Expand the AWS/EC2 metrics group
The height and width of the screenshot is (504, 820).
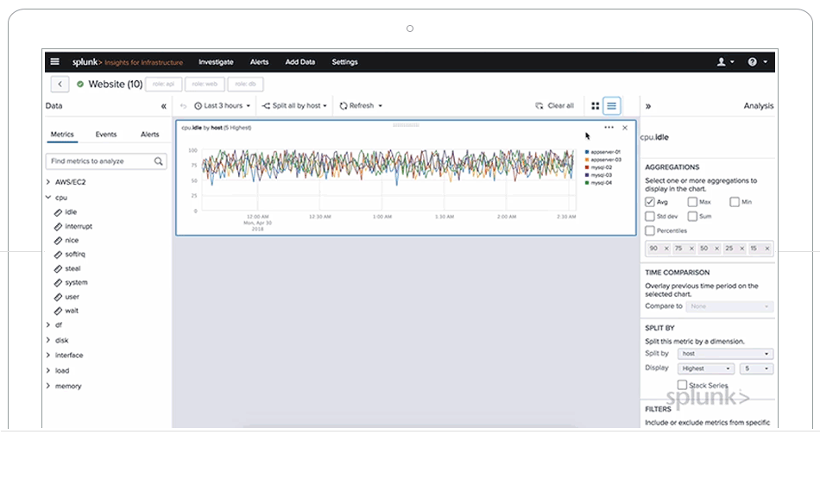coord(48,182)
